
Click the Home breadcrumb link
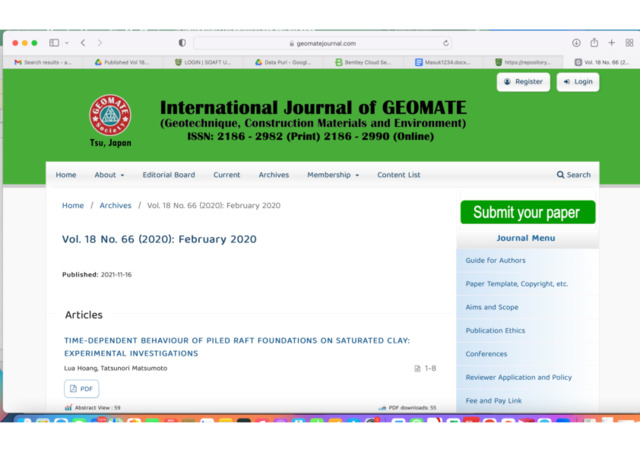pos(73,205)
